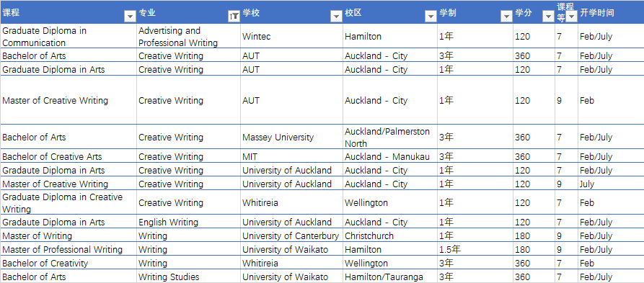Open the 课程等 column filter dropdown

point(571,17)
